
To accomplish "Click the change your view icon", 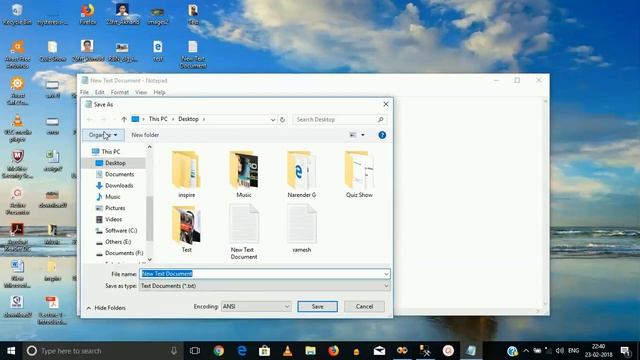I will click(353, 135).
